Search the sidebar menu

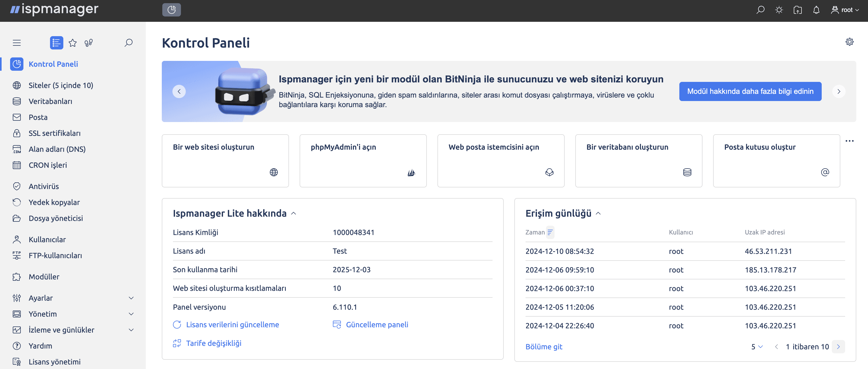[x=128, y=43]
